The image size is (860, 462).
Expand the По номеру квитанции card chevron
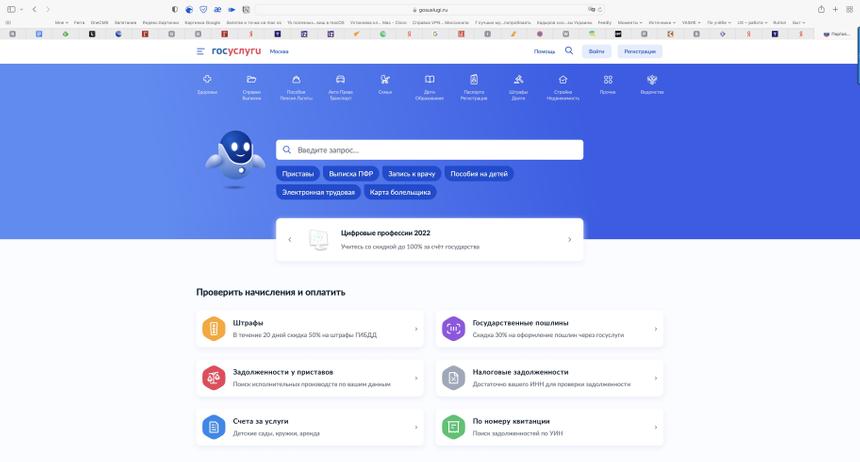point(655,427)
